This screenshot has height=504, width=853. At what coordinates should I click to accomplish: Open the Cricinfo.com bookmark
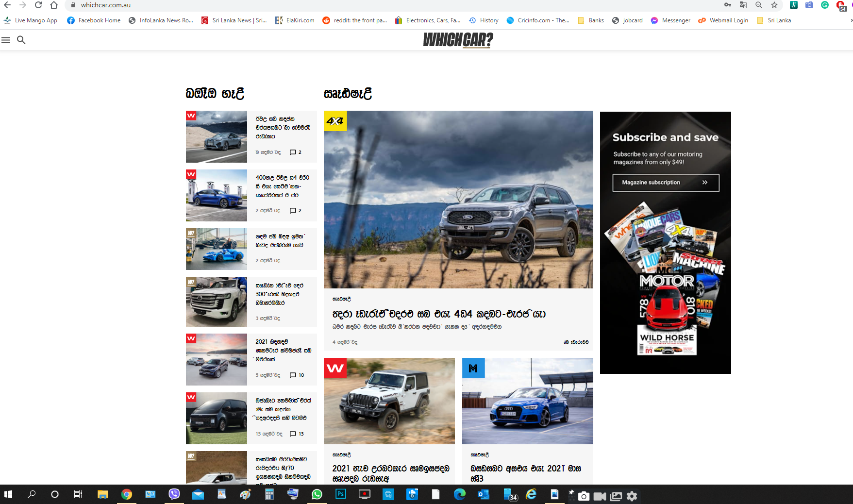538,20
